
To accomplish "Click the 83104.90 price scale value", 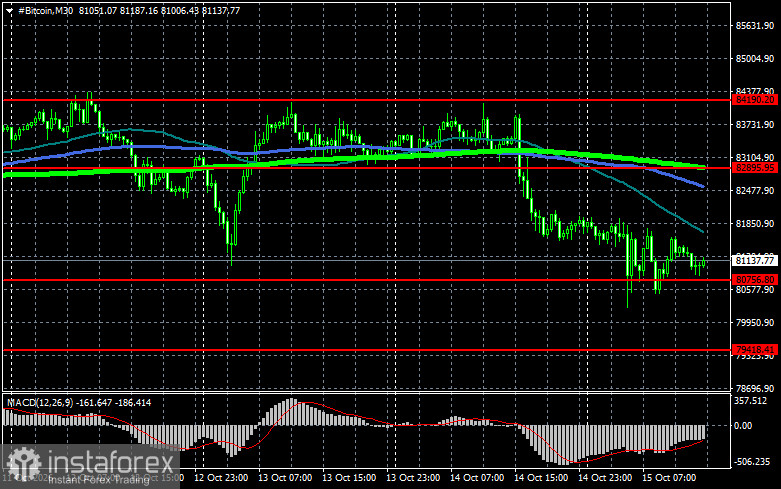I will 755,157.
